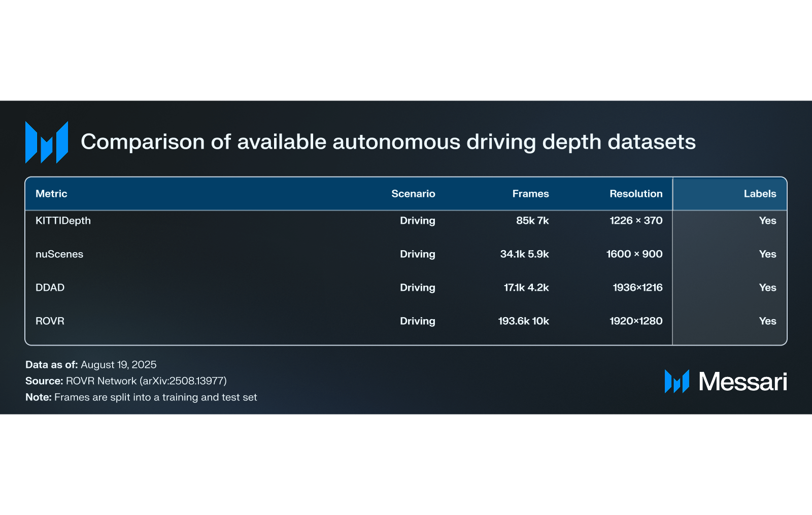
Task: Click the 193.6k 10k frames value
Action: pos(523,321)
